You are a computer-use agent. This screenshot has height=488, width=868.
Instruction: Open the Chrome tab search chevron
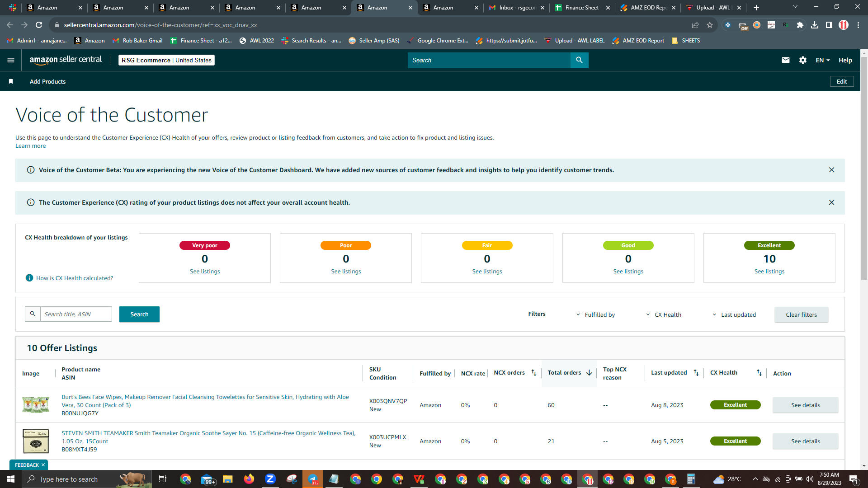pos(795,7)
